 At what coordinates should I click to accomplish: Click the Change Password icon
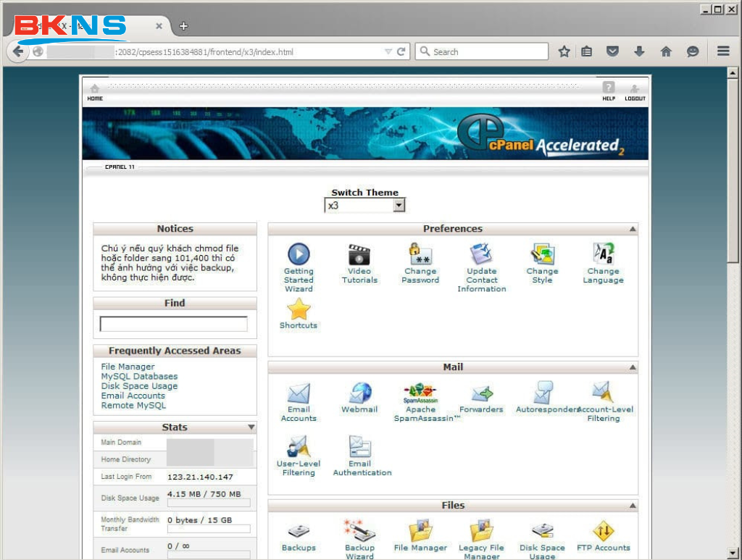[x=420, y=255]
